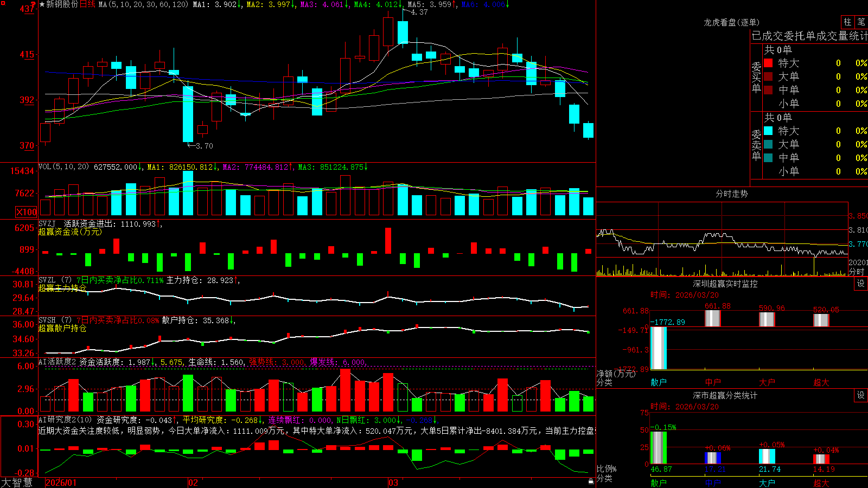Open 设 settings for 深圳超赢实时监控
This screenshot has height=488, width=868.
coord(861,284)
